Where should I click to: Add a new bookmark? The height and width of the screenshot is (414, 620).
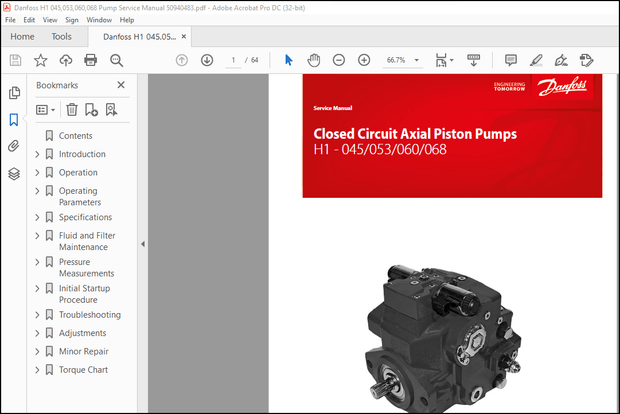pyautogui.click(x=91, y=110)
